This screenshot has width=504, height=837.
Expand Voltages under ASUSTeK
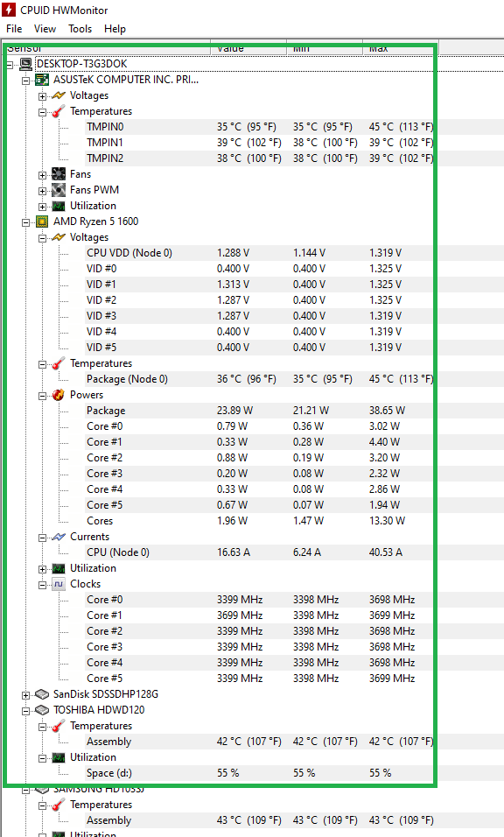42,96
